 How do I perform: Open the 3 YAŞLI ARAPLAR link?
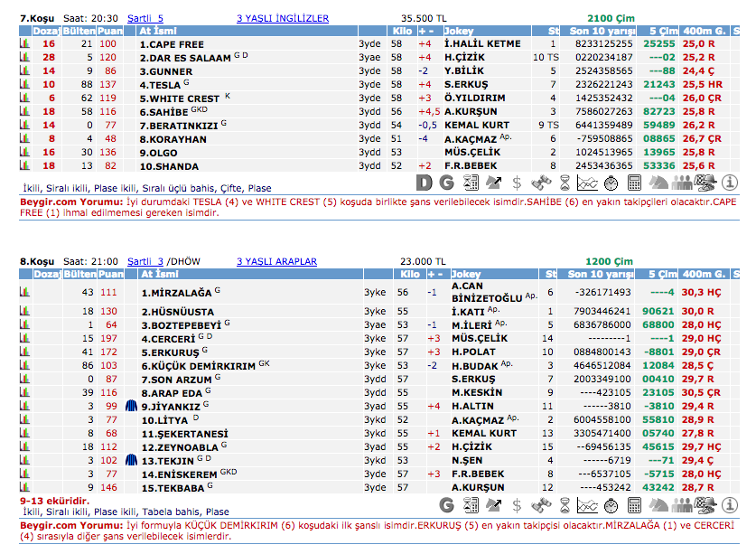coord(276,262)
